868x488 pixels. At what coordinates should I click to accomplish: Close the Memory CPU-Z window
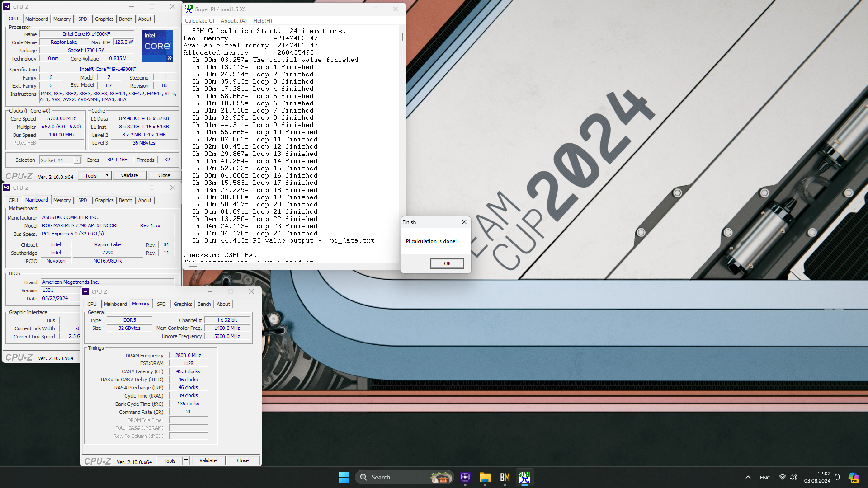(x=251, y=291)
